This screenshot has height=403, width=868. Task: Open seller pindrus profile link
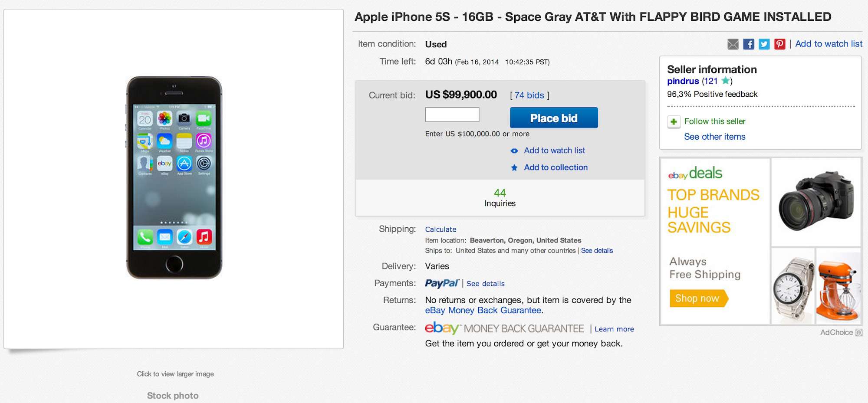pyautogui.click(x=683, y=81)
